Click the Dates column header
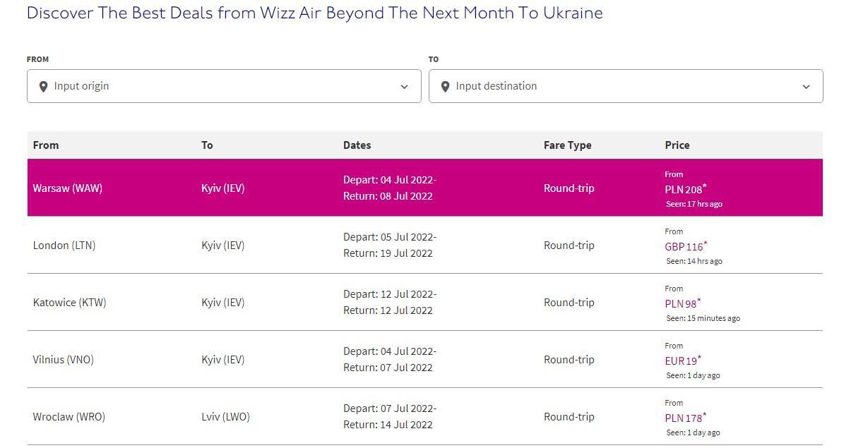Image resolution: width=868 pixels, height=448 pixels. tap(357, 145)
